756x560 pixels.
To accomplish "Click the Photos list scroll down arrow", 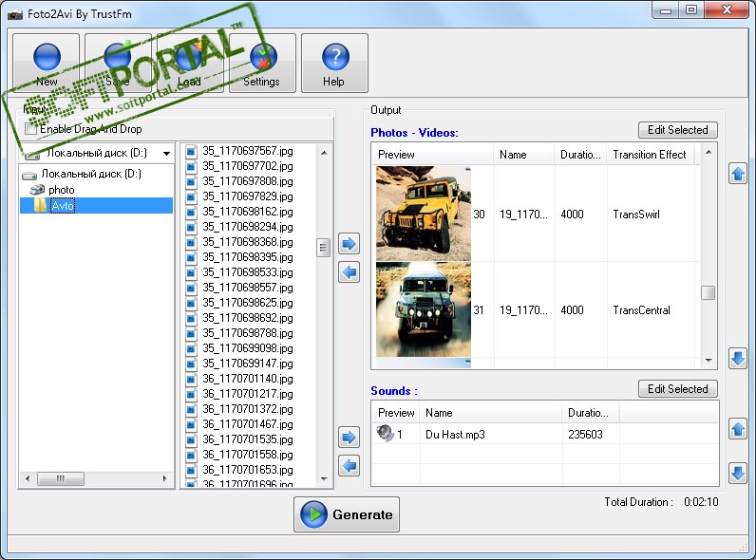I will coord(709,360).
